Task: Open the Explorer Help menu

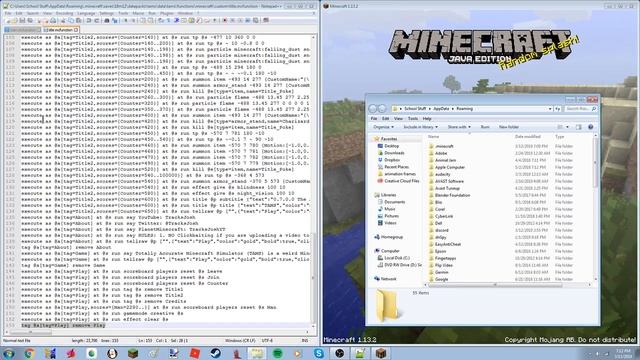Action: tap(427, 118)
